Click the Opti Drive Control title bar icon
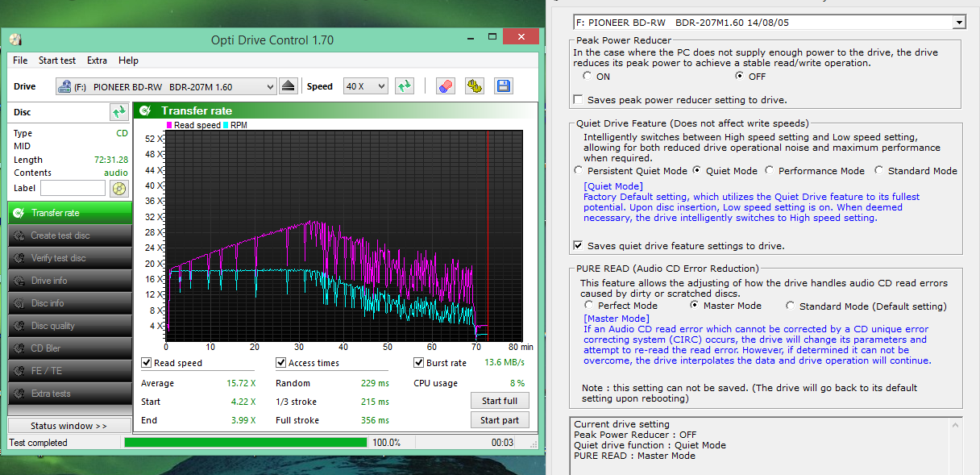 pos(15,40)
